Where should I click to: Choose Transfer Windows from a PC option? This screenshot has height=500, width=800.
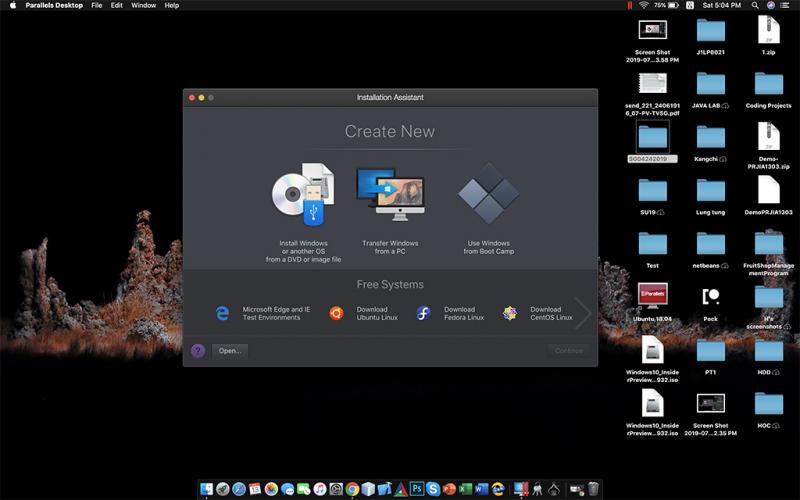[x=390, y=211]
